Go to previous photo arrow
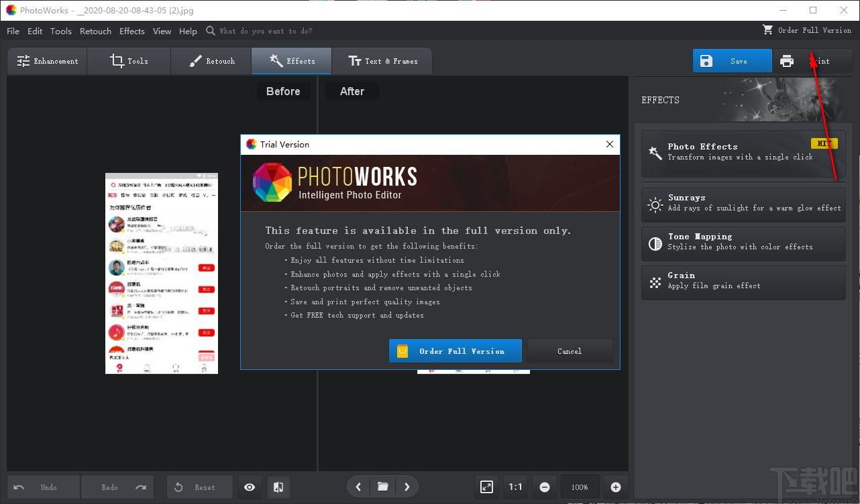The image size is (860, 504). pyautogui.click(x=358, y=487)
